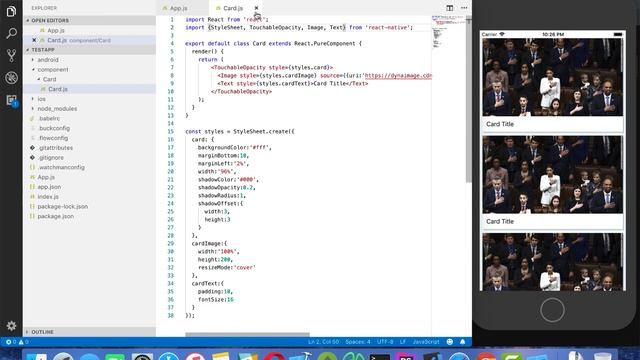Expand the ios folder
640x360 pixels.
pyautogui.click(x=42, y=99)
